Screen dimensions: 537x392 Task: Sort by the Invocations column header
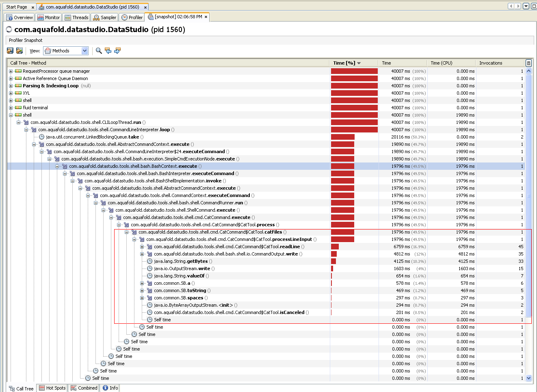(x=500, y=63)
